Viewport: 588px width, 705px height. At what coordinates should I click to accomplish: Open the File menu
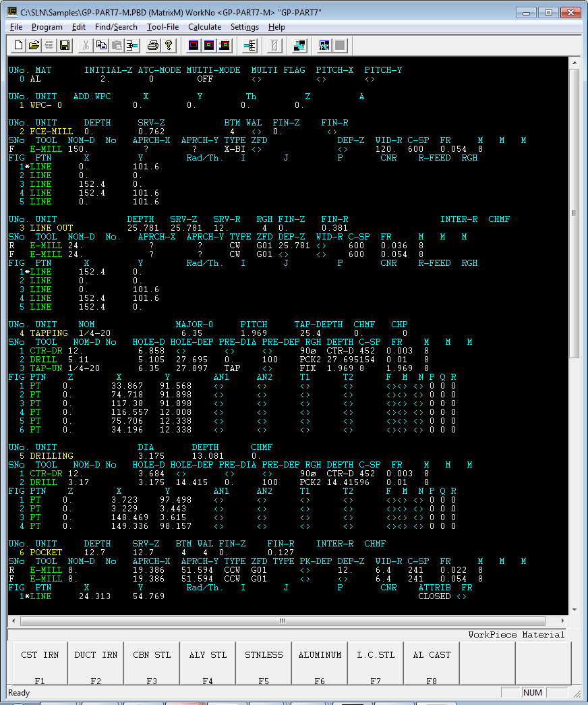click(x=16, y=27)
